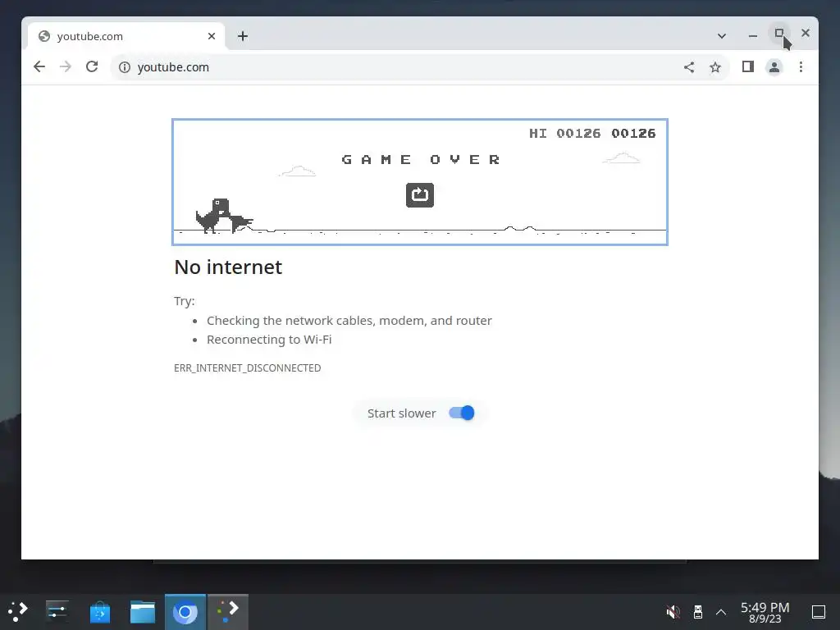Open the three-dot browser menu
The image size is (840, 630).
(x=801, y=67)
